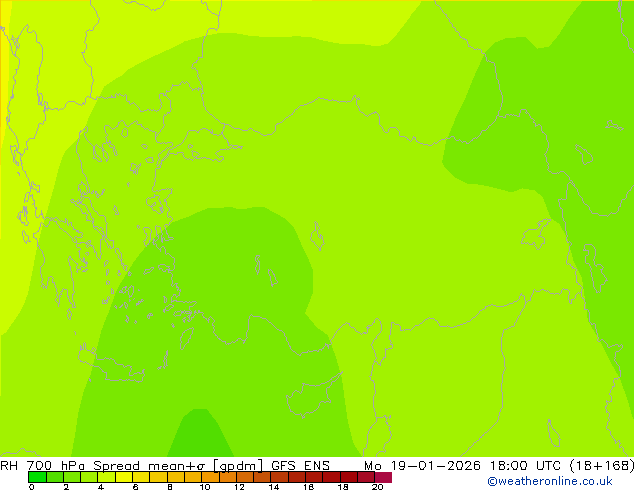Pick the magenta legend swatch beyond 20
Image resolution: width=634 pixels, height=490 pixels.
[x=383, y=477]
